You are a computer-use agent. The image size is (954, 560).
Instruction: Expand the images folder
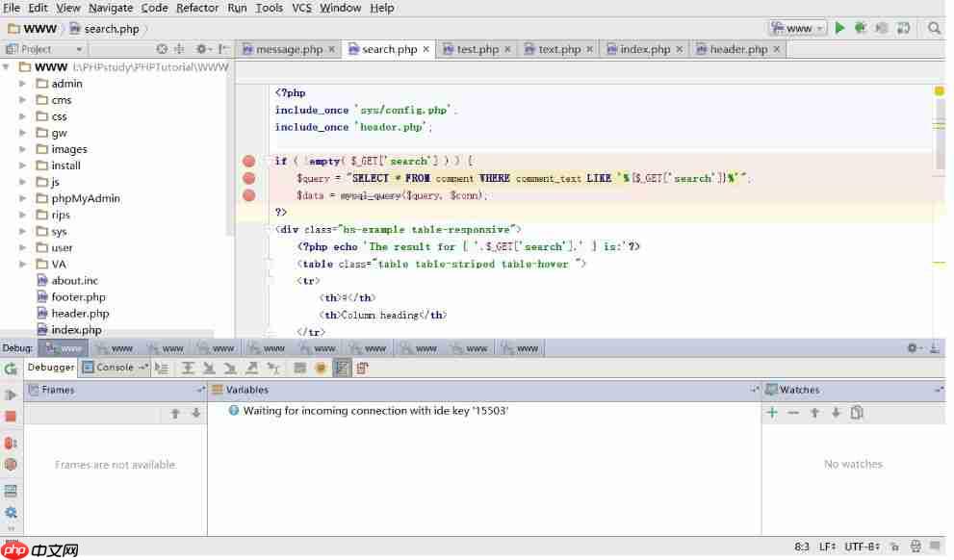tap(22, 149)
